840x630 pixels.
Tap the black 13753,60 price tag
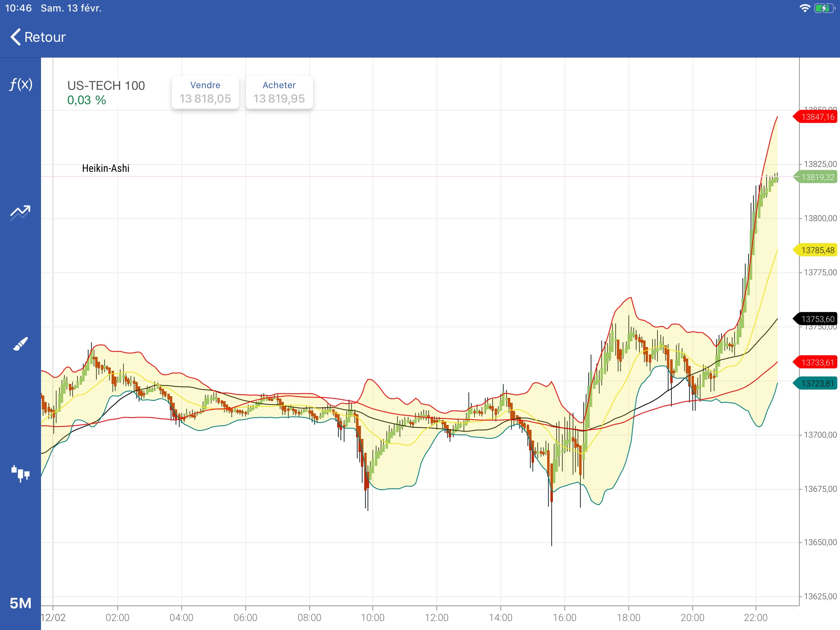(817, 319)
